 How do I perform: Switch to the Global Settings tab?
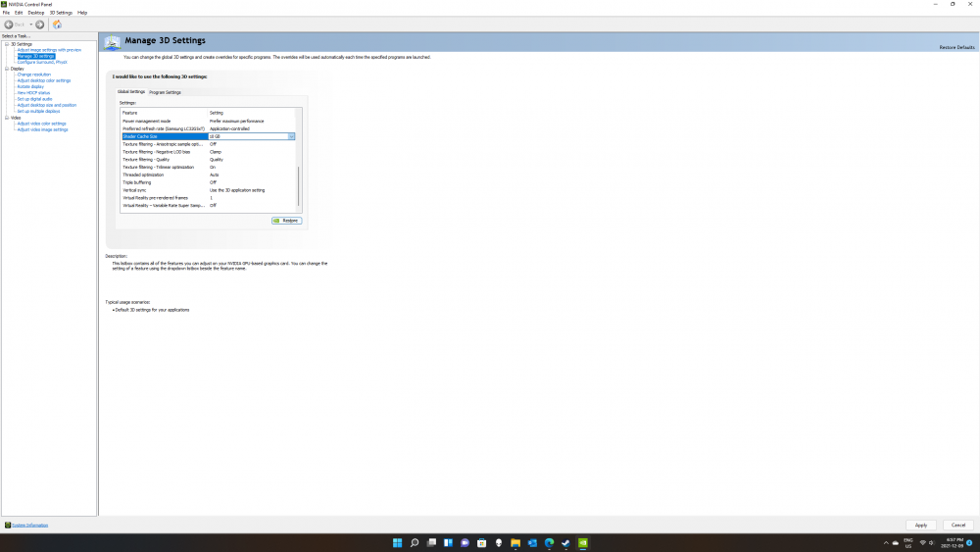point(131,92)
